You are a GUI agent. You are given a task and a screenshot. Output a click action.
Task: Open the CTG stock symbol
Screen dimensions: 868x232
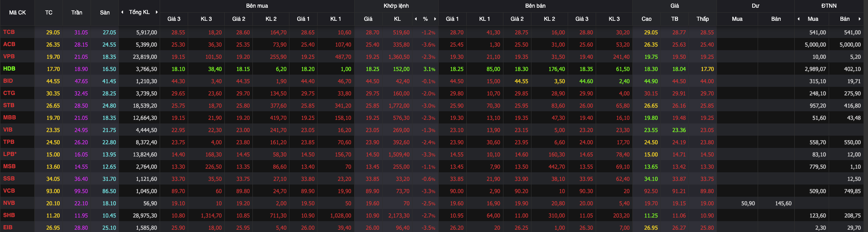pyautogui.click(x=9, y=93)
